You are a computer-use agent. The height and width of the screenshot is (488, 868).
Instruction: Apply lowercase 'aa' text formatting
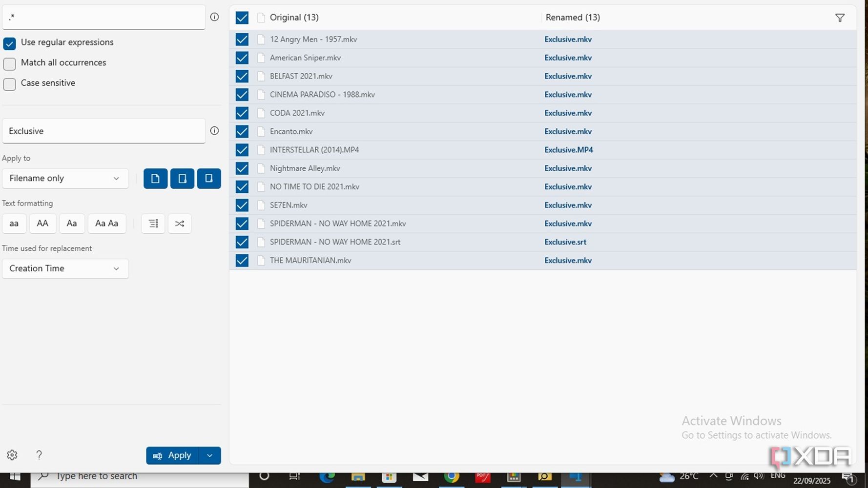point(14,224)
